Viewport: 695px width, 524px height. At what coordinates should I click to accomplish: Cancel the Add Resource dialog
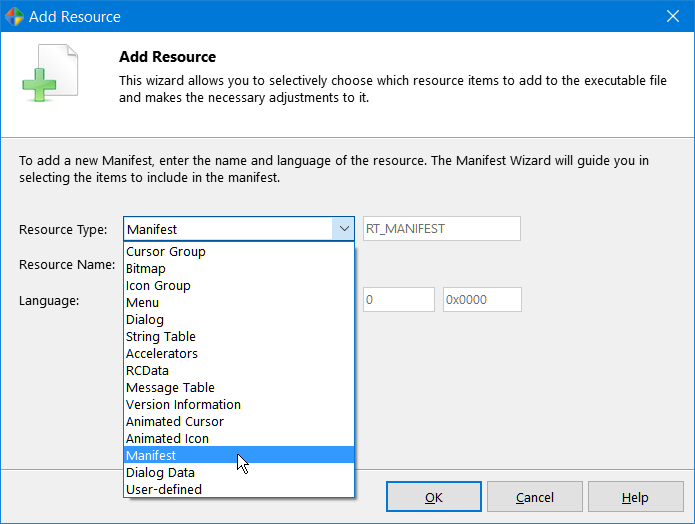pyautogui.click(x=535, y=497)
